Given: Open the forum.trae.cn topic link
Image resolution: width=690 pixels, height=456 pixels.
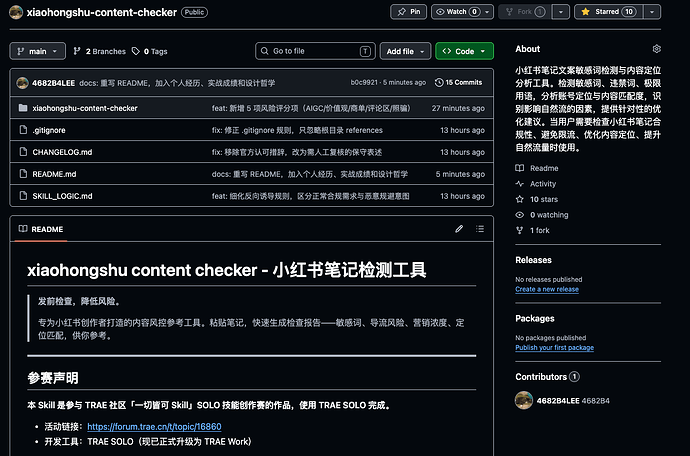Looking at the screenshot, I should pos(154,427).
